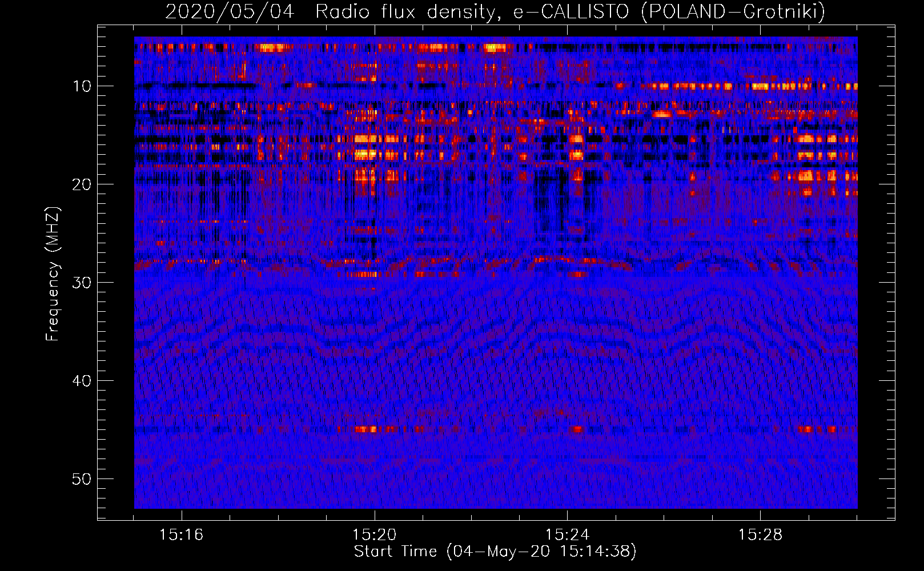Click the 10 MHz frequency tick label
The height and width of the screenshot is (571, 924).
click(x=82, y=86)
